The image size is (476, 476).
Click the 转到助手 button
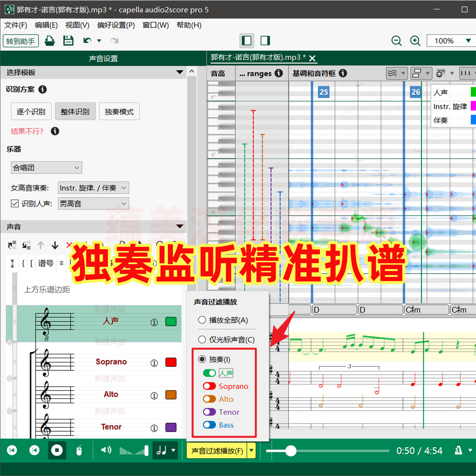(20, 41)
